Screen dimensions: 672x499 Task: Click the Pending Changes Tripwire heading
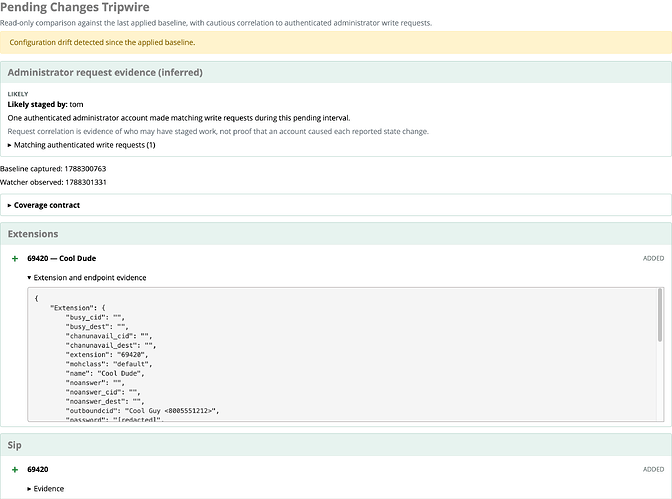[75, 7]
